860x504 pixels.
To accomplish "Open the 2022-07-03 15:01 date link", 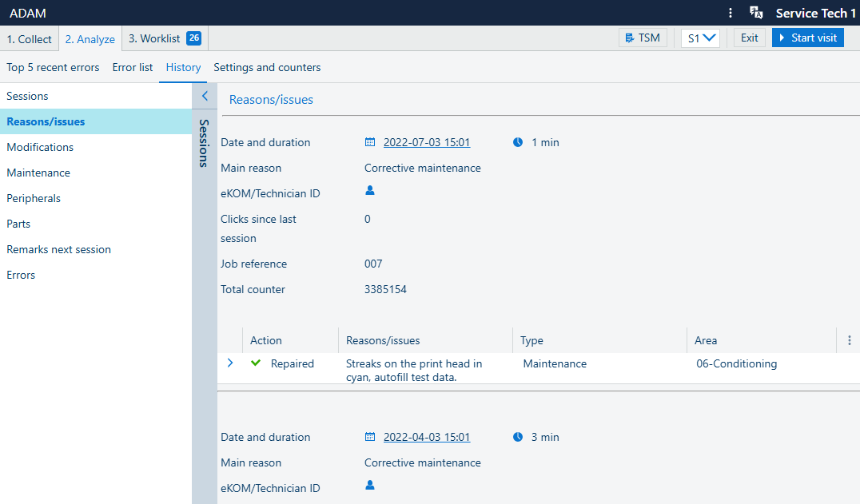I will [x=427, y=142].
